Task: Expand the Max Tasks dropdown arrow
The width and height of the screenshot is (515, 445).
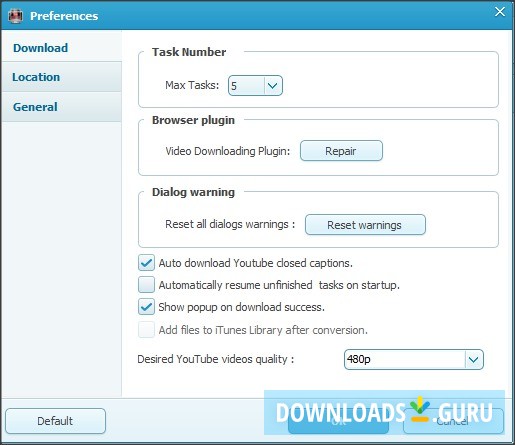Action: pos(273,86)
